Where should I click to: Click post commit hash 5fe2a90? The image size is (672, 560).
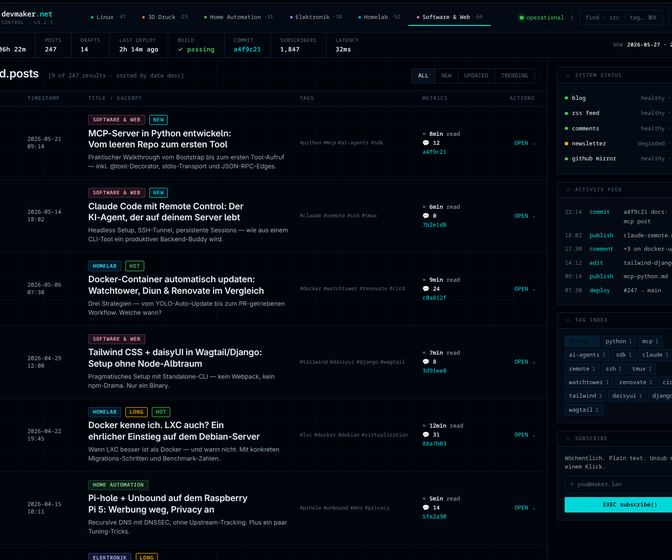(x=434, y=516)
